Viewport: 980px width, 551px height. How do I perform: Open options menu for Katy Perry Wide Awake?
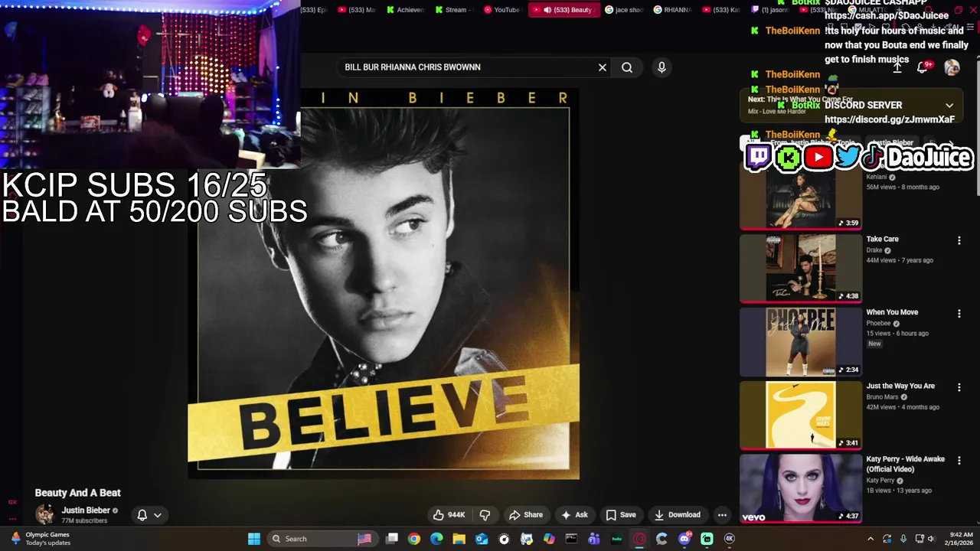[959, 461]
